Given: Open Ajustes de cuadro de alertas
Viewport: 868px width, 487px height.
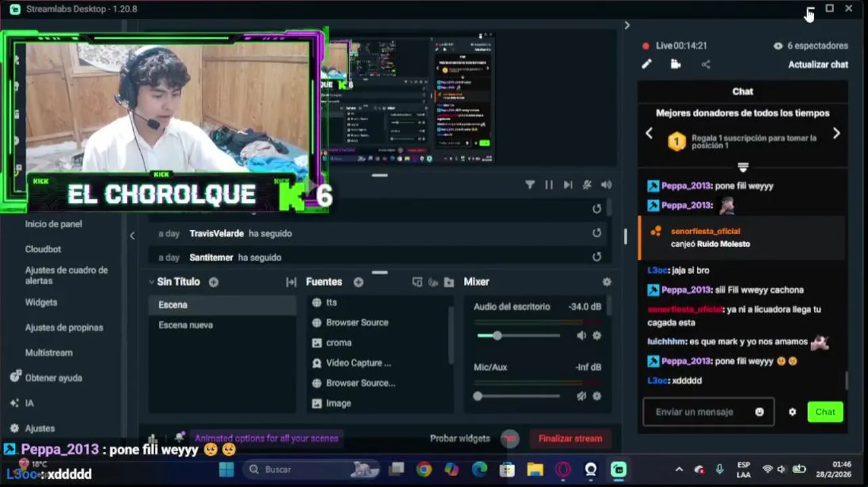Looking at the screenshot, I should 66,275.
